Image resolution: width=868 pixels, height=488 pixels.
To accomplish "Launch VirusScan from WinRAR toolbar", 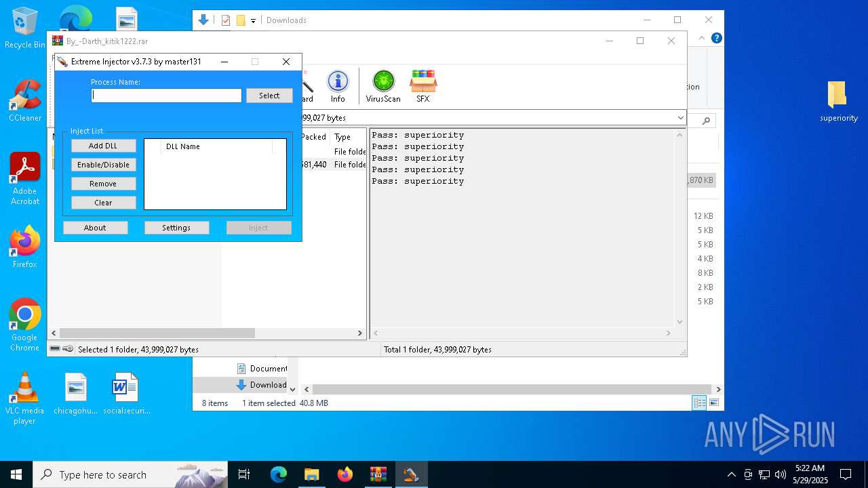I will [383, 86].
